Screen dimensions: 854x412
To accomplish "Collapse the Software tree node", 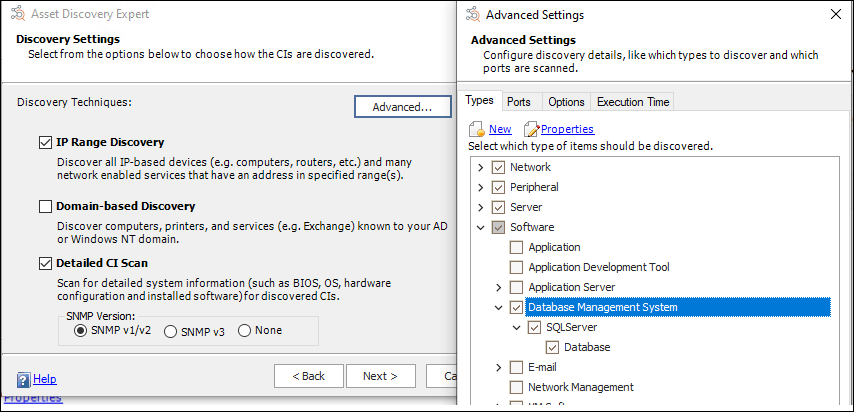I will (x=481, y=227).
